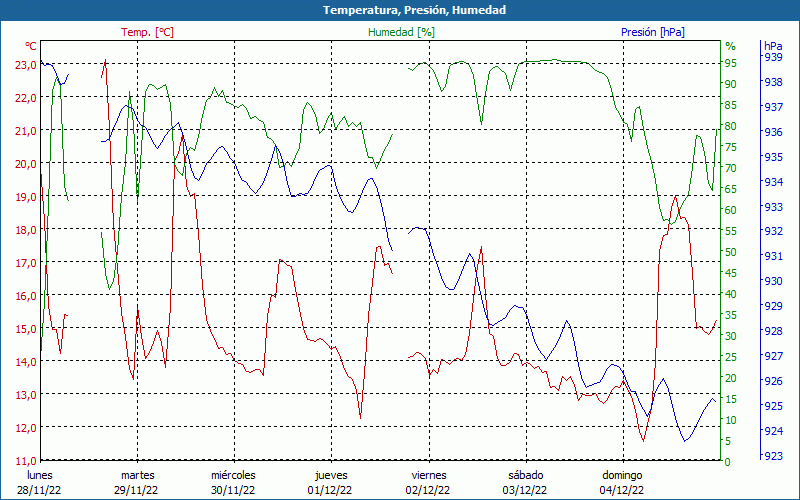Click the '90' humidity axis value
This screenshot has height=500, width=800.
pyautogui.click(x=731, y=84)
